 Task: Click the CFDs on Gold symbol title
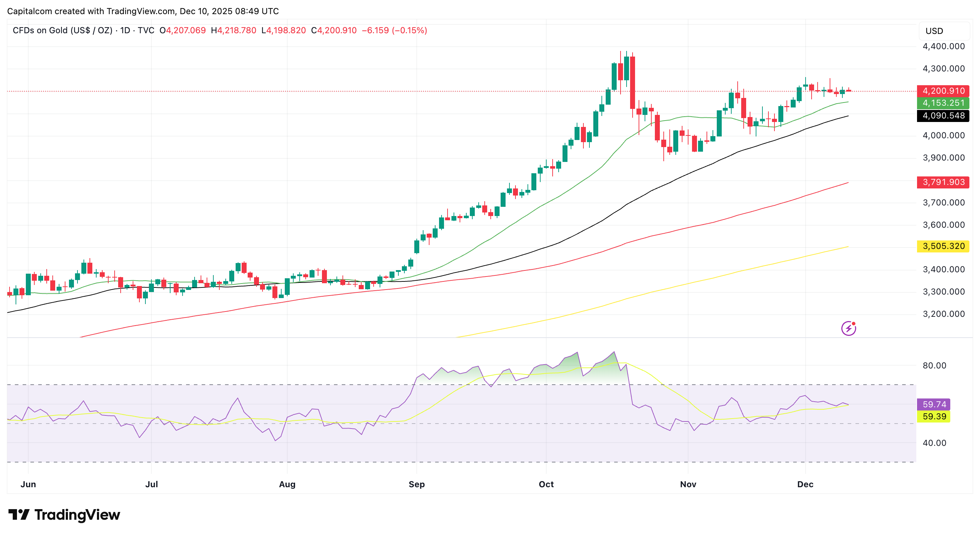62,30
